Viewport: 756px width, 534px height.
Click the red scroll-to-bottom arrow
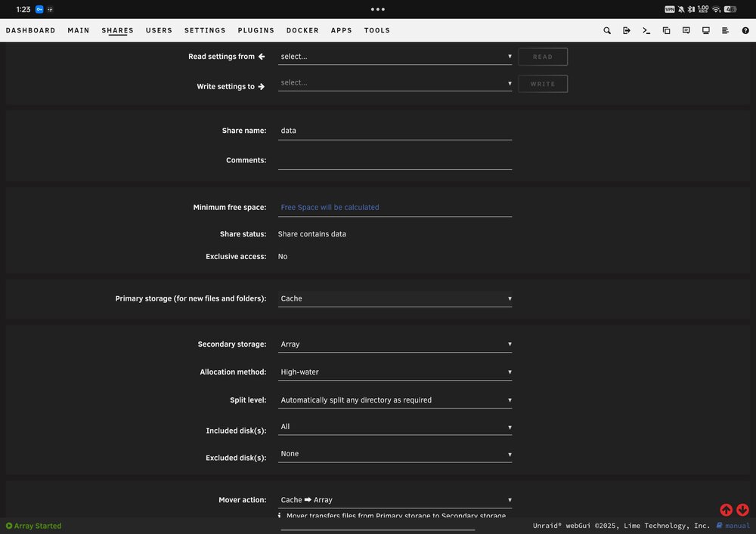(x=742, y=509)
